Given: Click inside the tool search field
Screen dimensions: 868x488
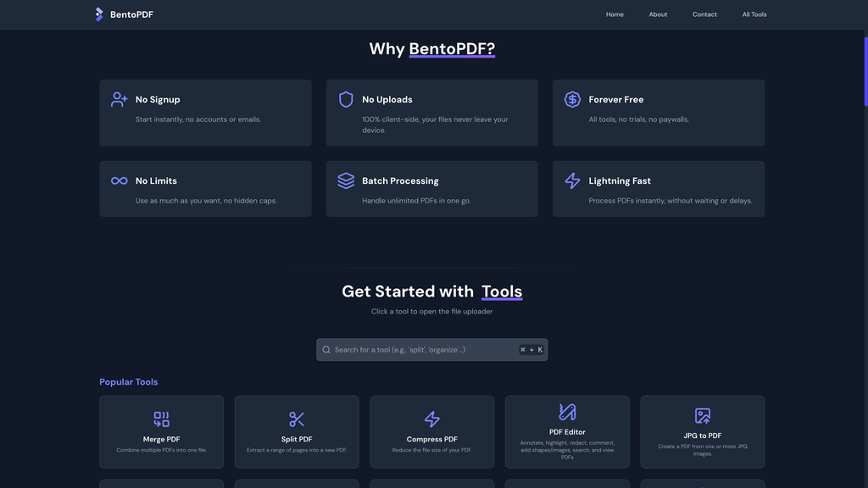Looking at the screenshot, I should pos(424,349).
